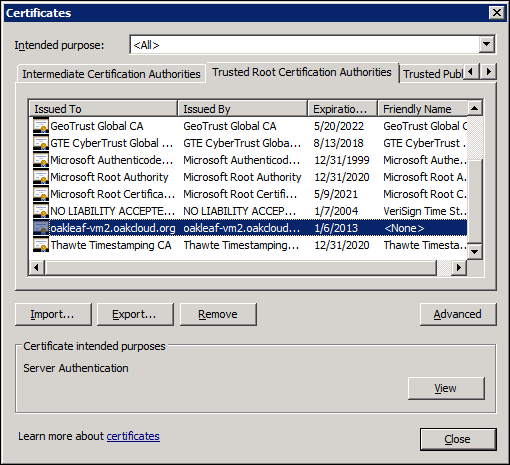Image resolution: width=510 pixels, height=465 pixels.
Task: Open the Advanced options
Action: pos(458,314)
